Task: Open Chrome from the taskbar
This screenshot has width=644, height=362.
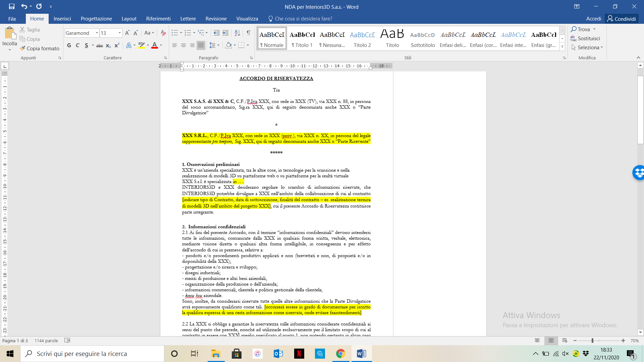Action: click(340, 354)
